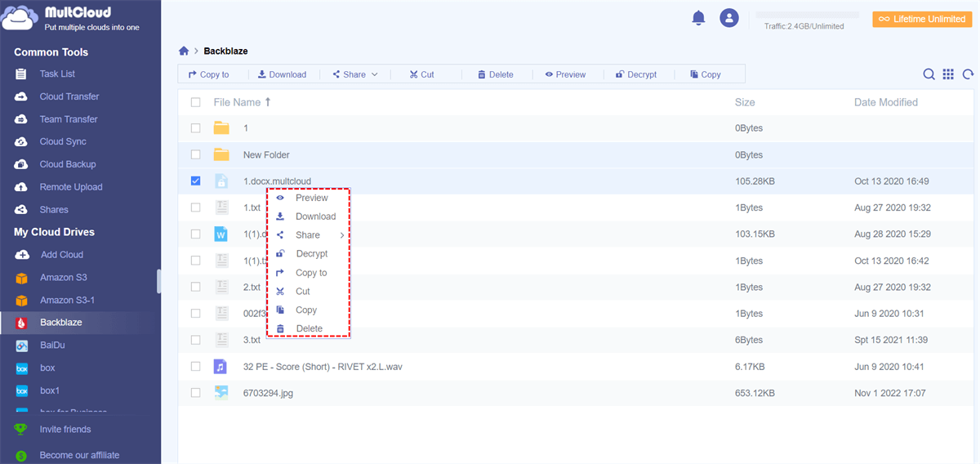980x464 pixels.
Task: Check the box for New Folder
Action: coord(195,154)
